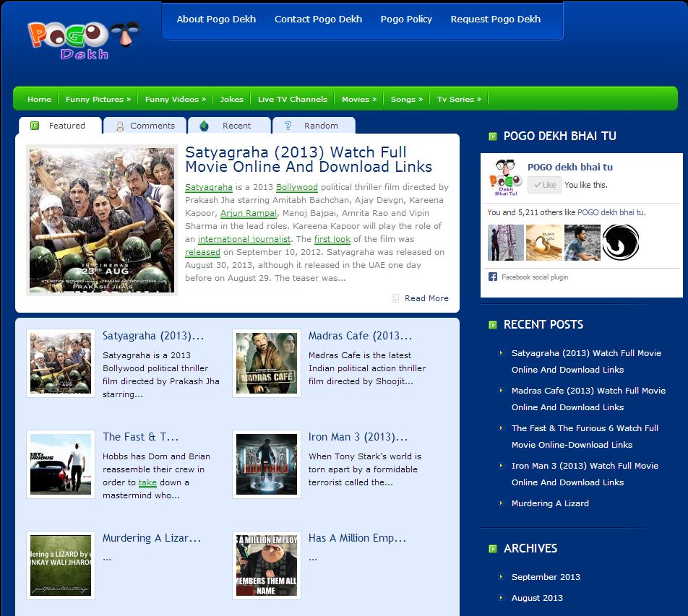The width and height of the screenshot is (688, 616).
Task: Click the 'take' link in Fast excerpt
Action: point(147,482)
